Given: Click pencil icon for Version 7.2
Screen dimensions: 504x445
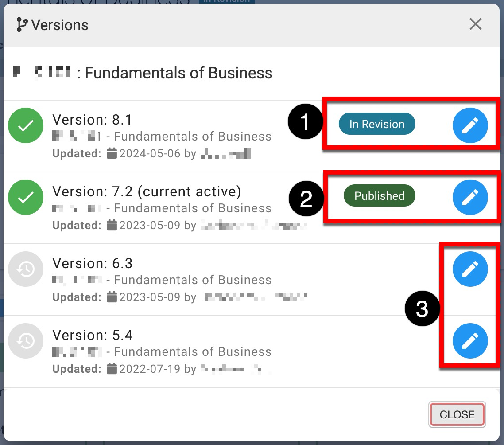Looking at the screenshot, I should click(470, 197).
